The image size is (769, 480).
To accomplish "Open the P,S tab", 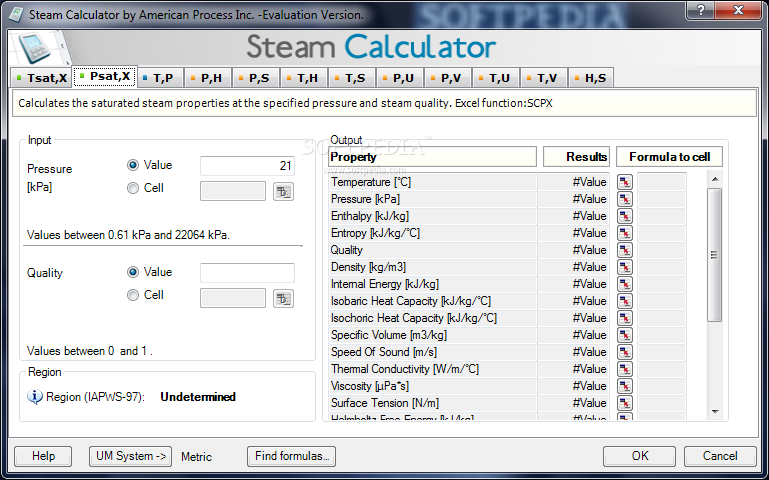I will (x=256, y=78).
